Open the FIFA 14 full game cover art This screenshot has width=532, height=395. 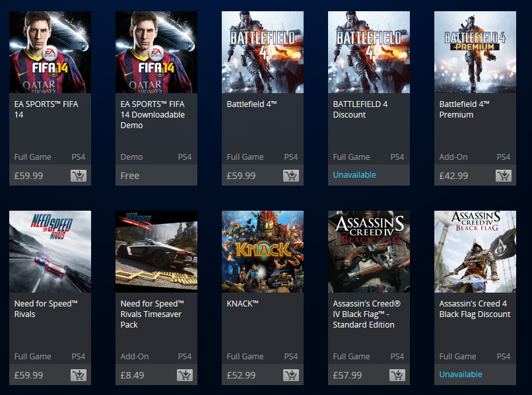(x=50, y=52)
